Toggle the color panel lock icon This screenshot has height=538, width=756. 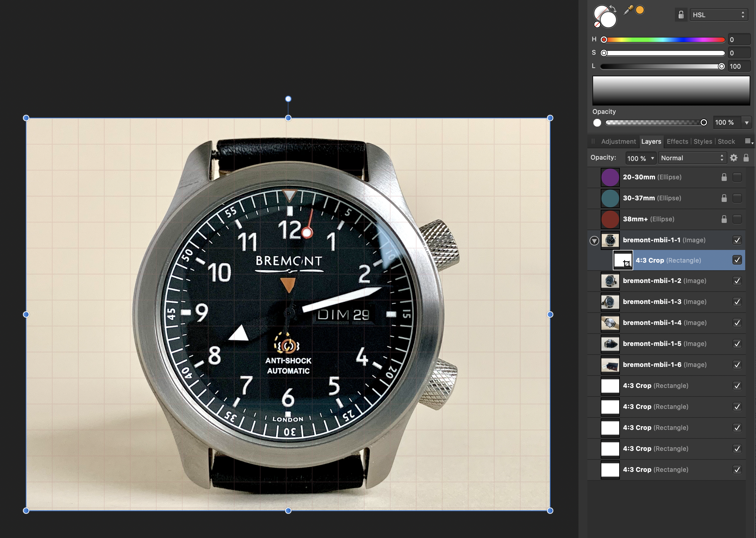point(681,15)
